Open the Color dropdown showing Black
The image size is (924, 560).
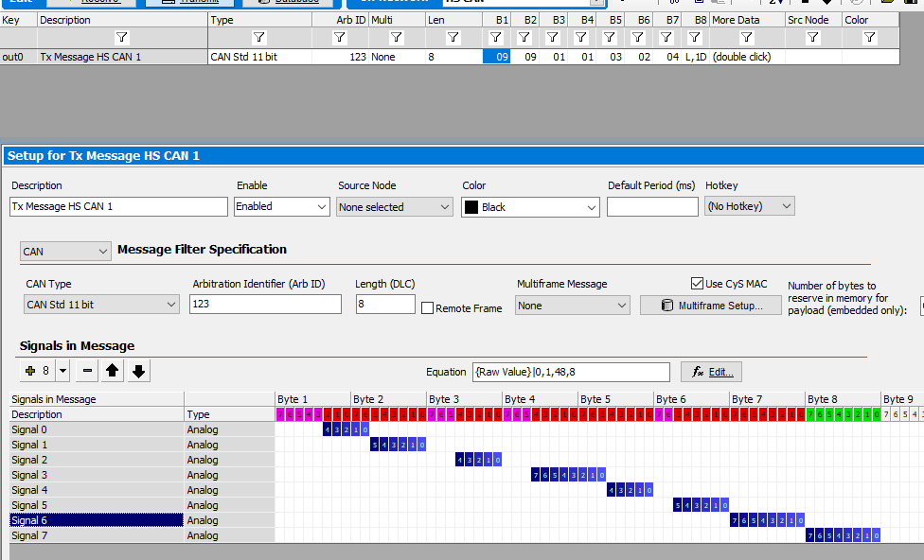click(x=530, y=206)
